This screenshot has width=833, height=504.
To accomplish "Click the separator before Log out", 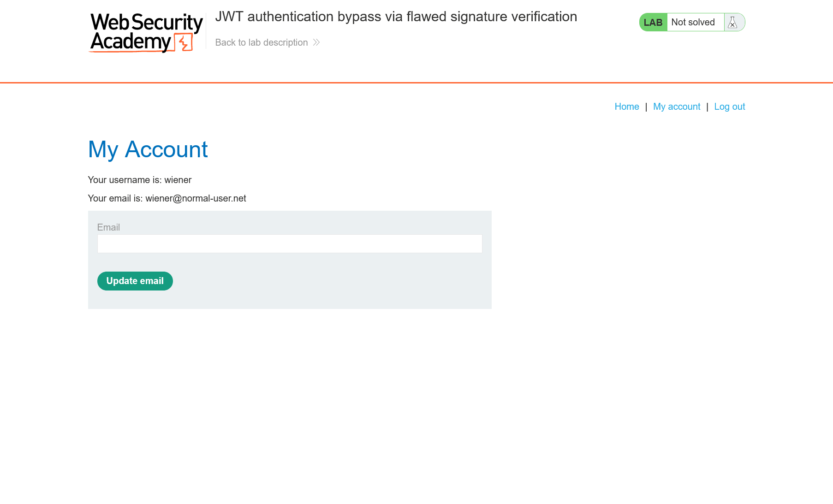I will pyautogui.click(x=707, y=107).
